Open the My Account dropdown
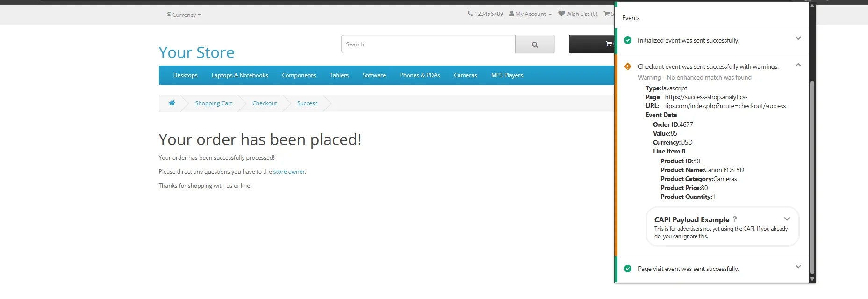This screenshot has width=868, height=299. click(x=531, y=14)
